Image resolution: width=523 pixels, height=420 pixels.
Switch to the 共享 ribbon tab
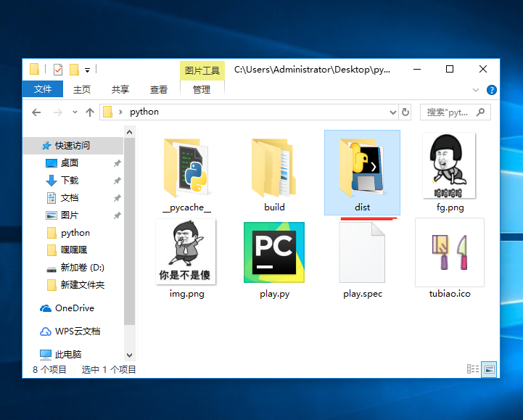click(x=120, y=89)
